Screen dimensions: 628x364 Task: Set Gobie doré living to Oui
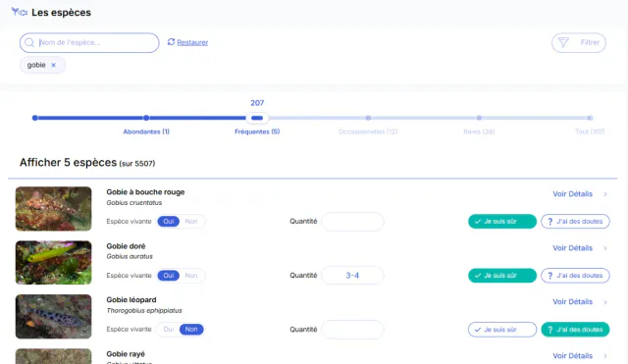pos(168,276)
